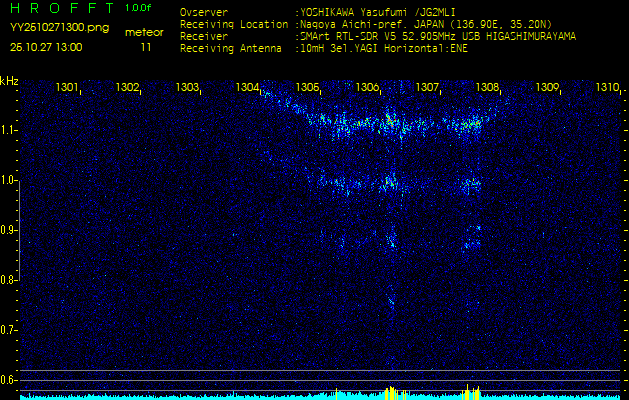Select the 1304 time axis marker
Screen dimensions: 629x400
point(248,88)
